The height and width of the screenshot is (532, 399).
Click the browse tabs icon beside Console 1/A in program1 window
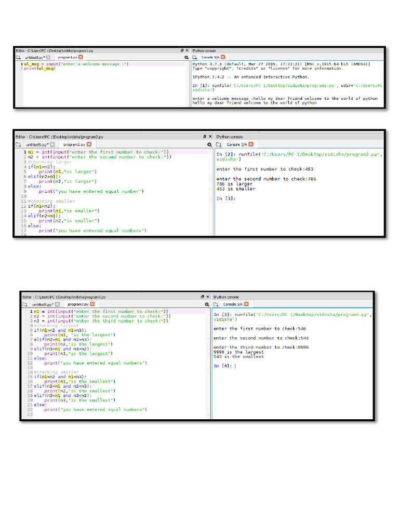195,57
